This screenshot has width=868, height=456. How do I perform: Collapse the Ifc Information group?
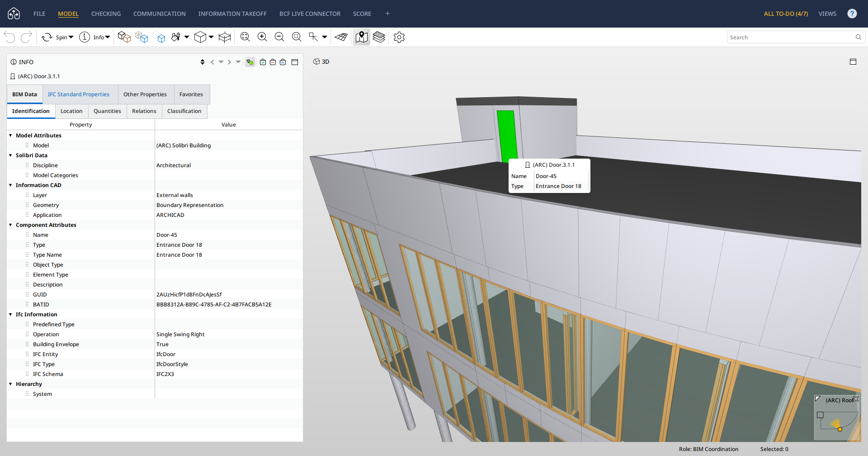(x=10, y=315)
